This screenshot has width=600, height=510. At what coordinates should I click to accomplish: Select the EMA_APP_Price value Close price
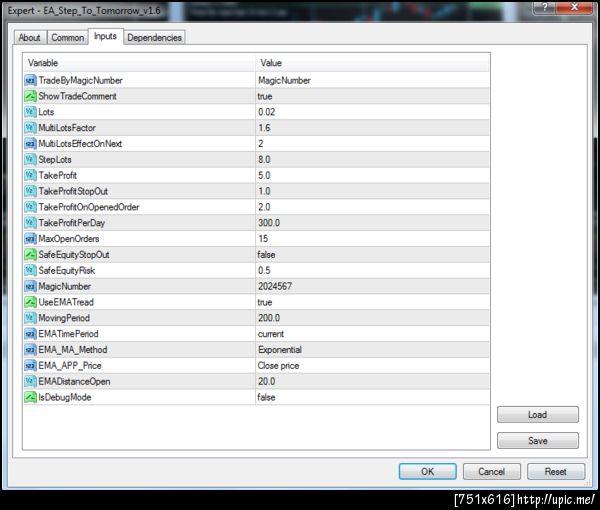tap(279, 366)
